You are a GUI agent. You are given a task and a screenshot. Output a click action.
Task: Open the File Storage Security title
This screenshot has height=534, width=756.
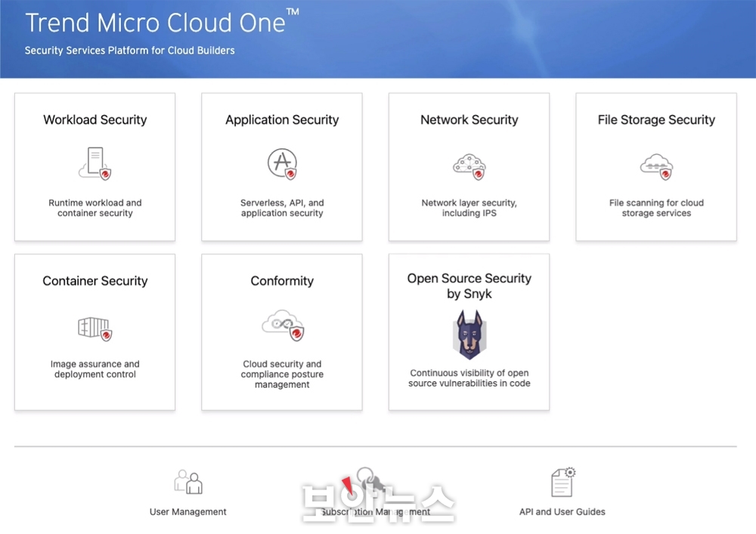coord(656,120)
